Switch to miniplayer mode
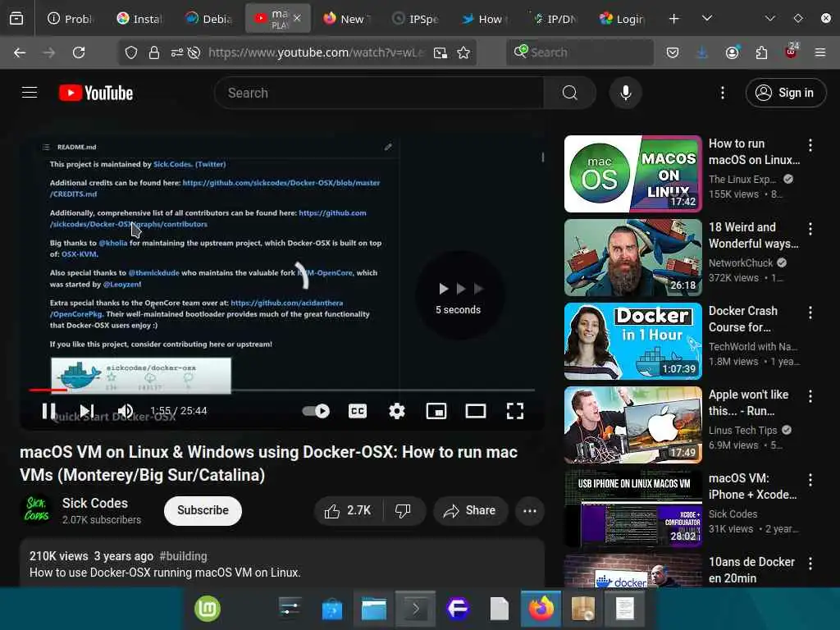This screenshot has width=840, height=630. pyautogui.click(x=436, y=411)
